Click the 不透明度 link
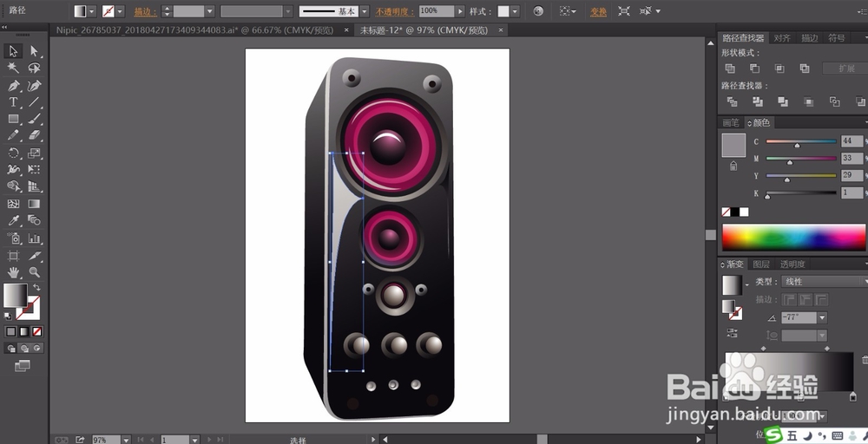The width and height of the screenshot is (868, 444). (x=396, y=11)
